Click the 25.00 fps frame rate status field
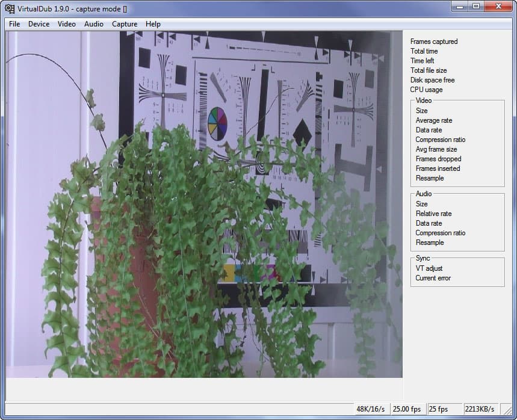 pos(406,409)
